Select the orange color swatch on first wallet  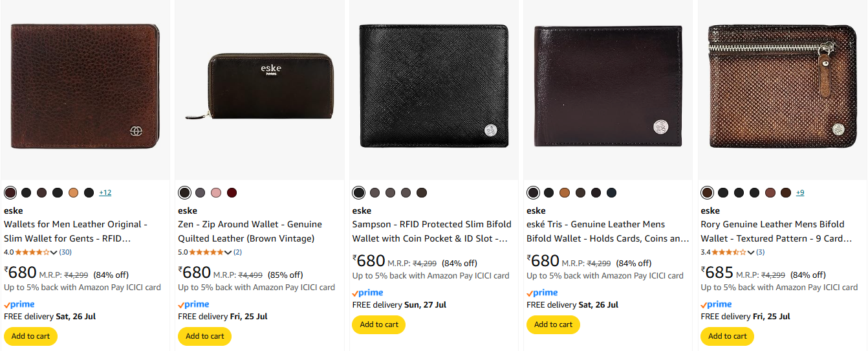pyautogui.click(x=73, y=192)
